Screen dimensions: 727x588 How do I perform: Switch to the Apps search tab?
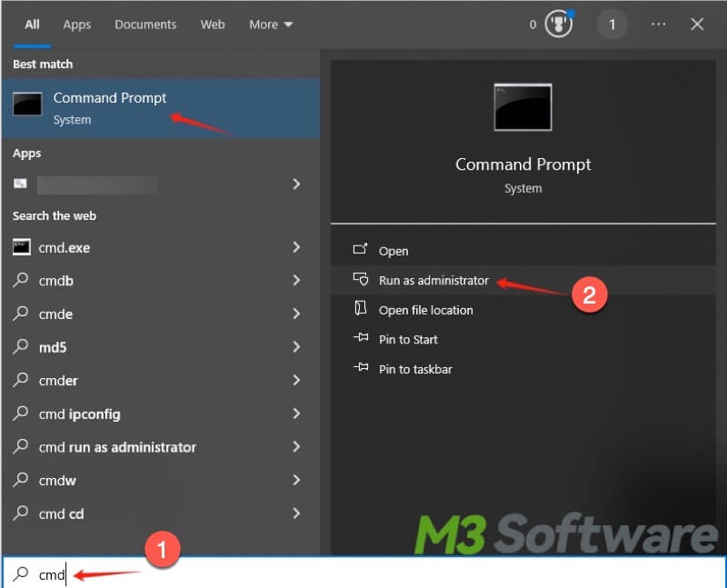(x=76, y=25)
